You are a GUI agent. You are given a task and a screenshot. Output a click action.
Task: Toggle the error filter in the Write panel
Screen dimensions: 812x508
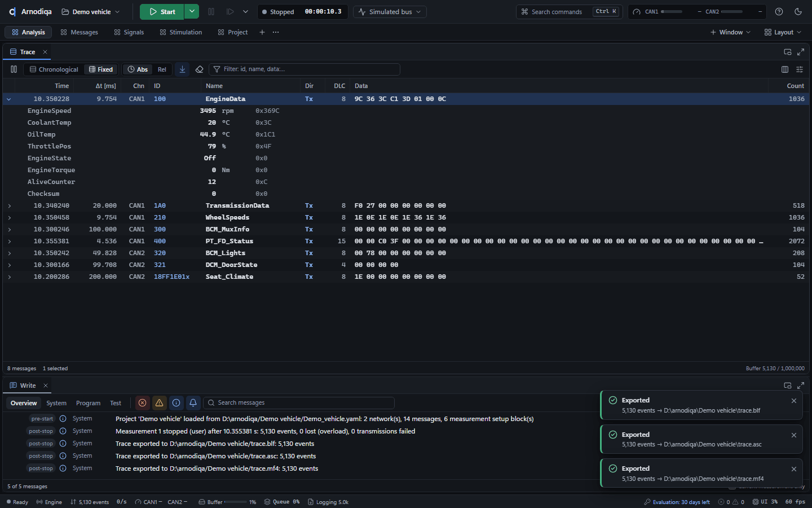(x=143, y=403)
